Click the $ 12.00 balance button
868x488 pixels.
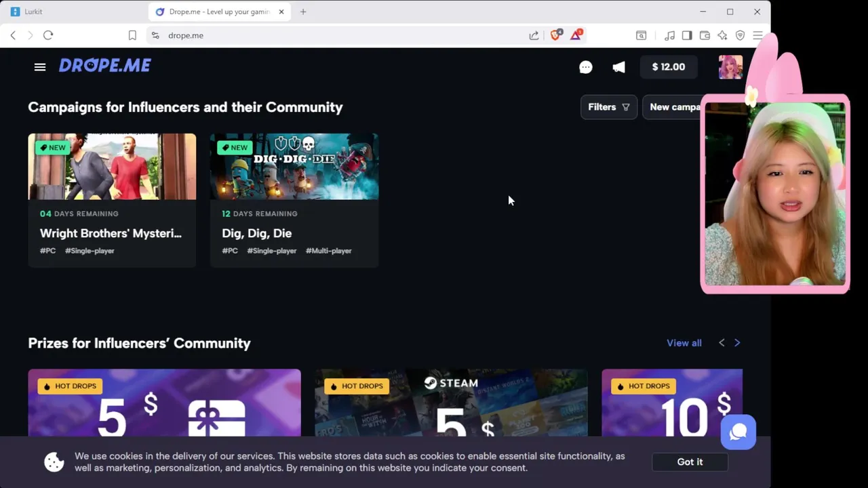pyautogui.click(x=669, y=67)
